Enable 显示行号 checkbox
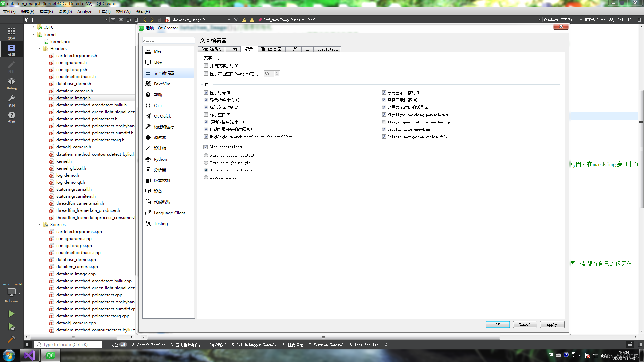 206,92
